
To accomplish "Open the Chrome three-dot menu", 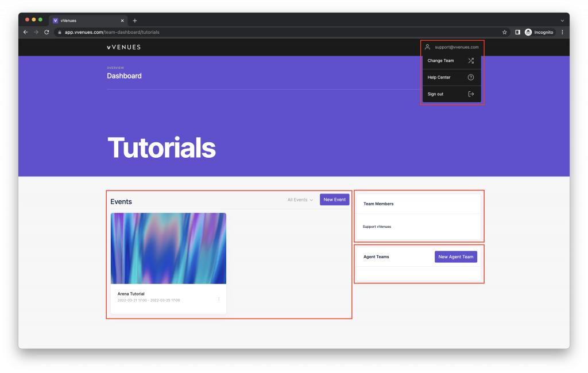I will (x=562, y=32).
